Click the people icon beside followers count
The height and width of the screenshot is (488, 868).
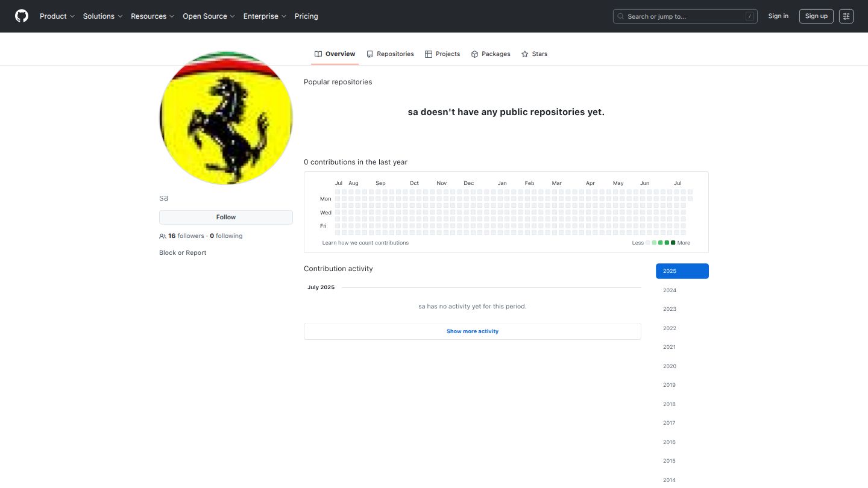click(163, 236)
